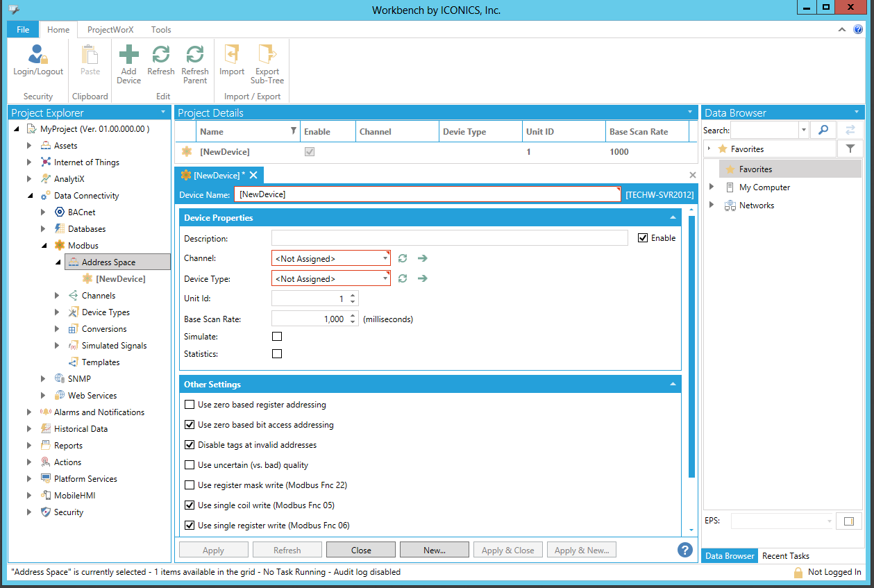Click the Login/Logout security icon
The image size is (874, 588).
38,56
